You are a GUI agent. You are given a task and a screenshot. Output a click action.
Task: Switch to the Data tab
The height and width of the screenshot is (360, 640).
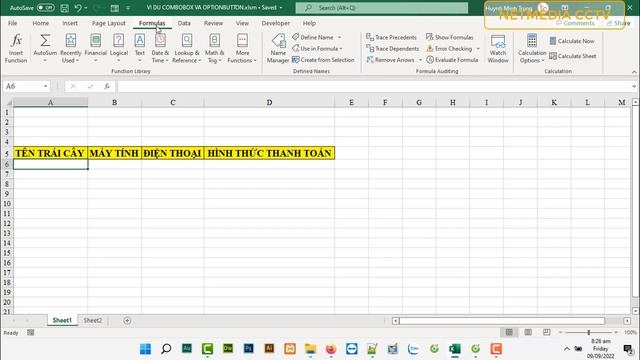click(x=184, y=23)
